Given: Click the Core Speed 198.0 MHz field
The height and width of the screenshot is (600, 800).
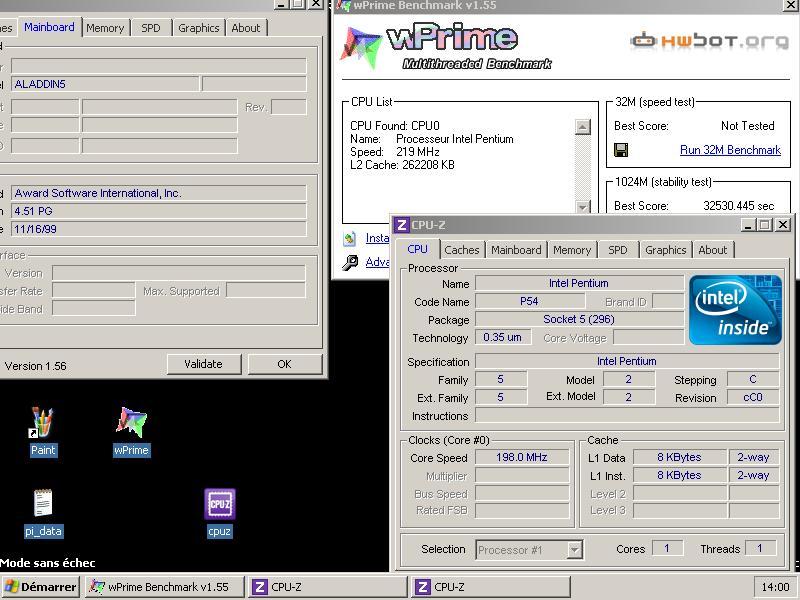Looking at the screenshot, I should pyautogui.click(x=522, y=457).
